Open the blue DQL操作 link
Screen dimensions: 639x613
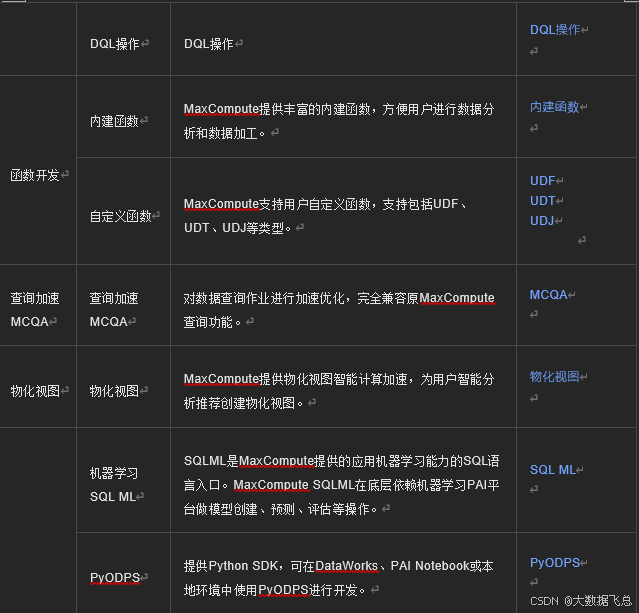click(555, 29)
